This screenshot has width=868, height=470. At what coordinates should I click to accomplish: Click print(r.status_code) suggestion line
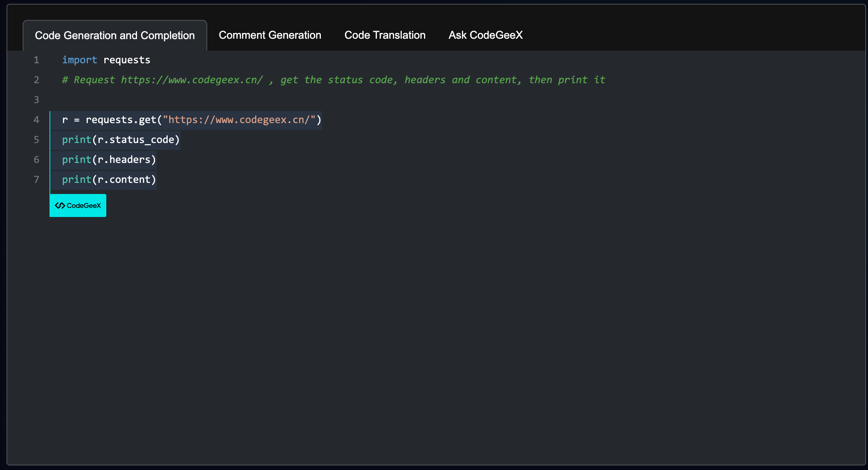tap(121, 140)
